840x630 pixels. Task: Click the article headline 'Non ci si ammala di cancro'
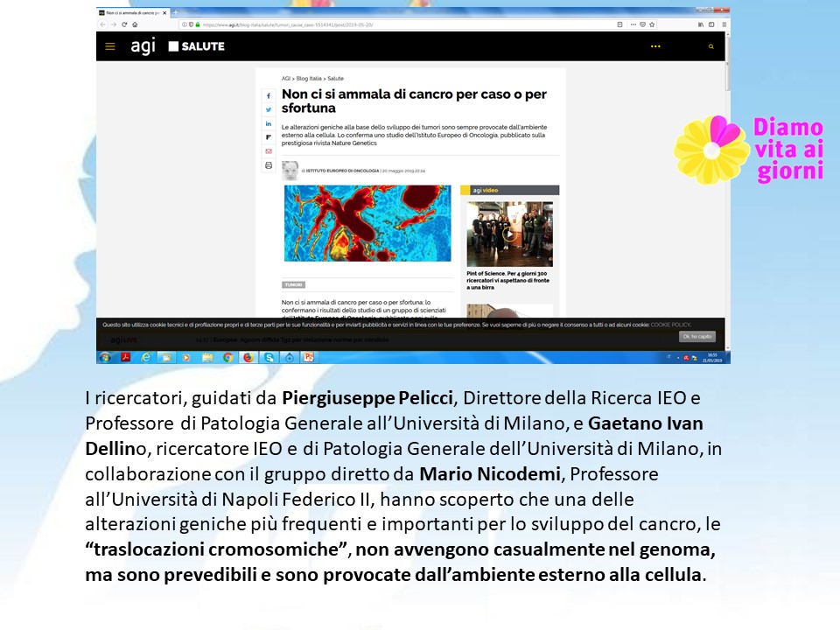click(414, 101)
